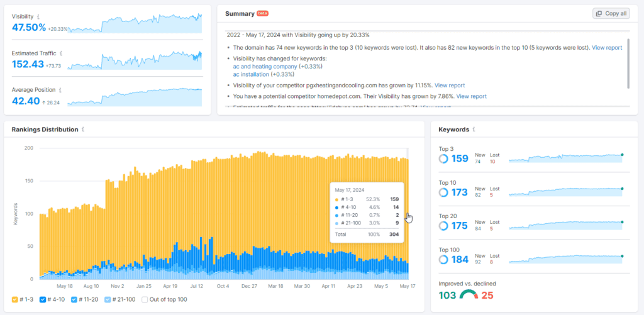Viewport: 644px width, 315px height.
Task: Open View report for pgxheatingandcooling.com competitor
Action: click(450, 86)
